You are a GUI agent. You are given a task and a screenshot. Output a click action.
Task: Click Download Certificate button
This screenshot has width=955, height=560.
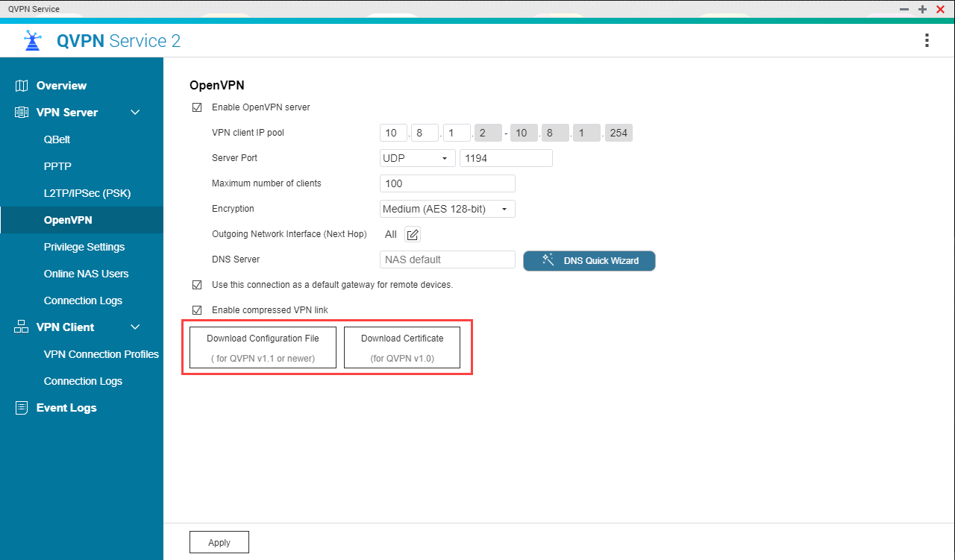(x=402, y=347)
